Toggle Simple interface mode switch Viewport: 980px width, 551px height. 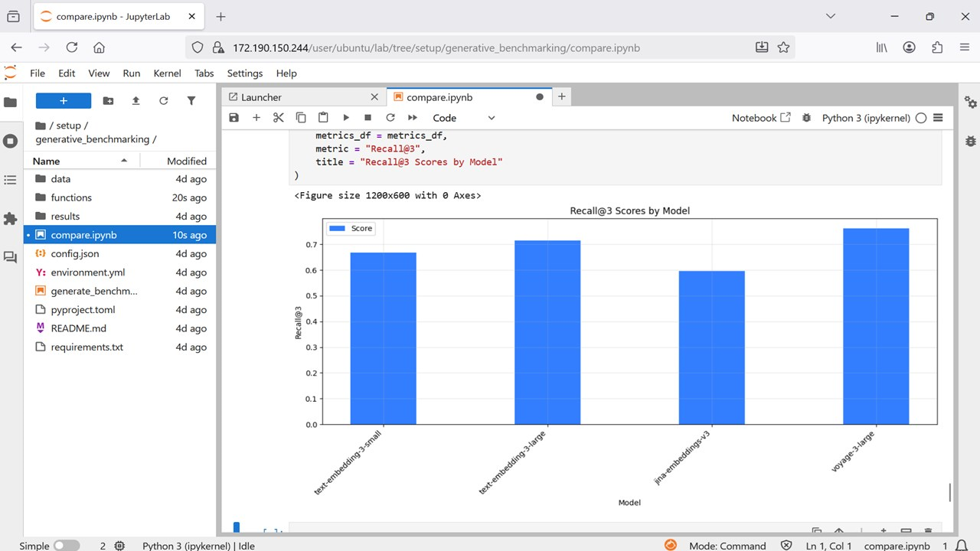pyautogui.click(x=66, y=546)
